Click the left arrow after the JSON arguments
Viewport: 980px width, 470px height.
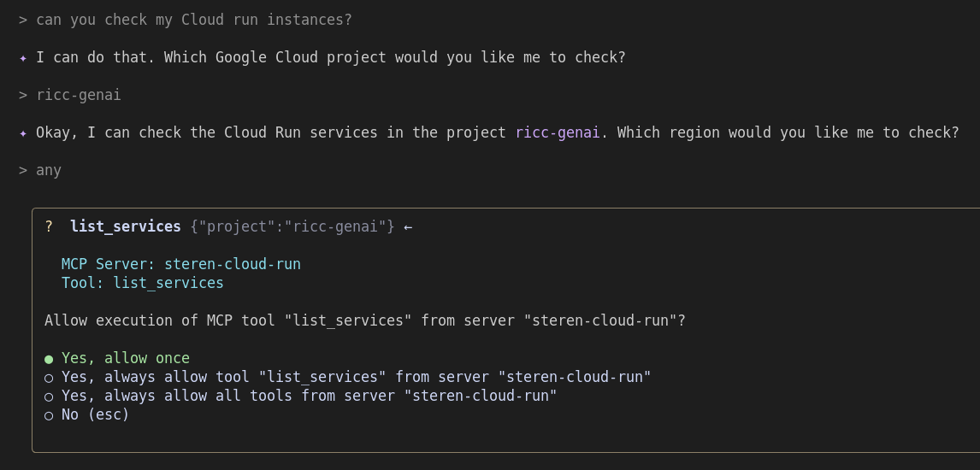[x=408, y=227]
